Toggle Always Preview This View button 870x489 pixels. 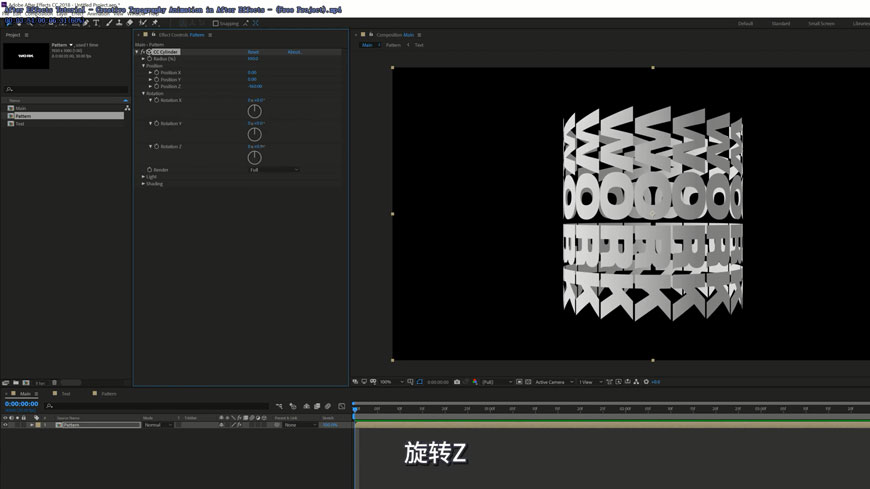(356, 382)
